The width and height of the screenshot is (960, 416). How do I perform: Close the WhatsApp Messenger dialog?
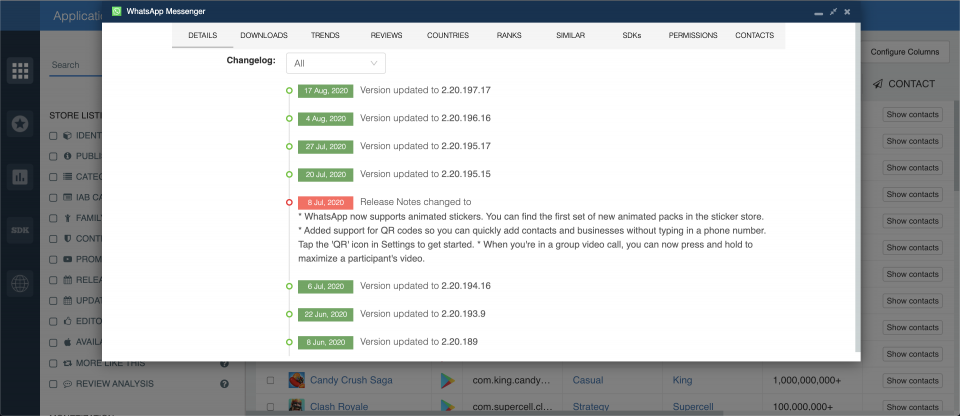click(847, 12)
